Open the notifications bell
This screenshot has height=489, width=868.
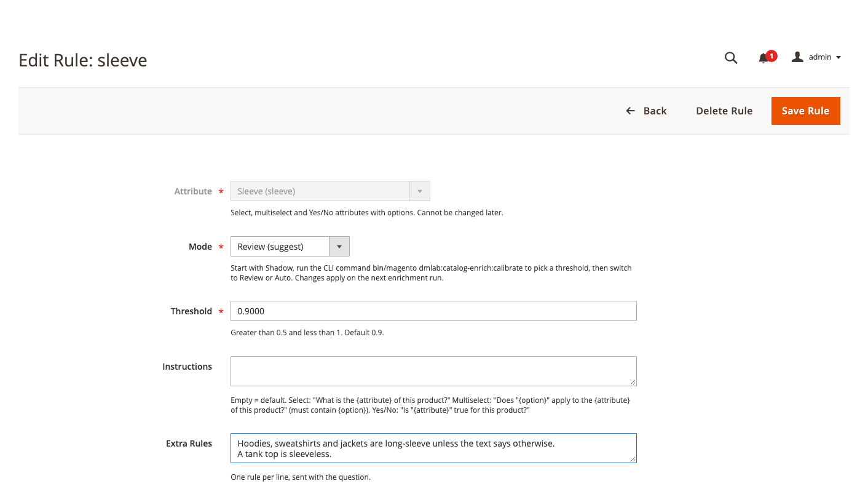coord(764,58)
